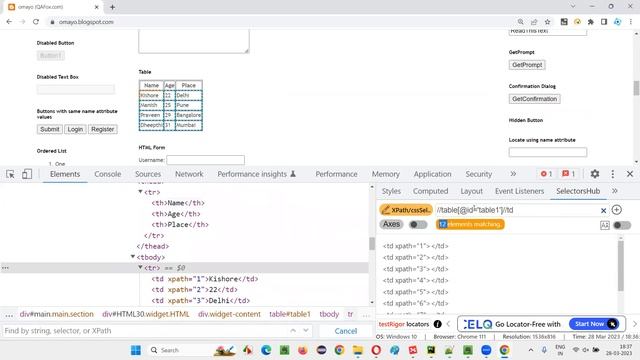Click the Username input field
The height and width of the screenshot is (360, 640).
click(x=205, y=160)
